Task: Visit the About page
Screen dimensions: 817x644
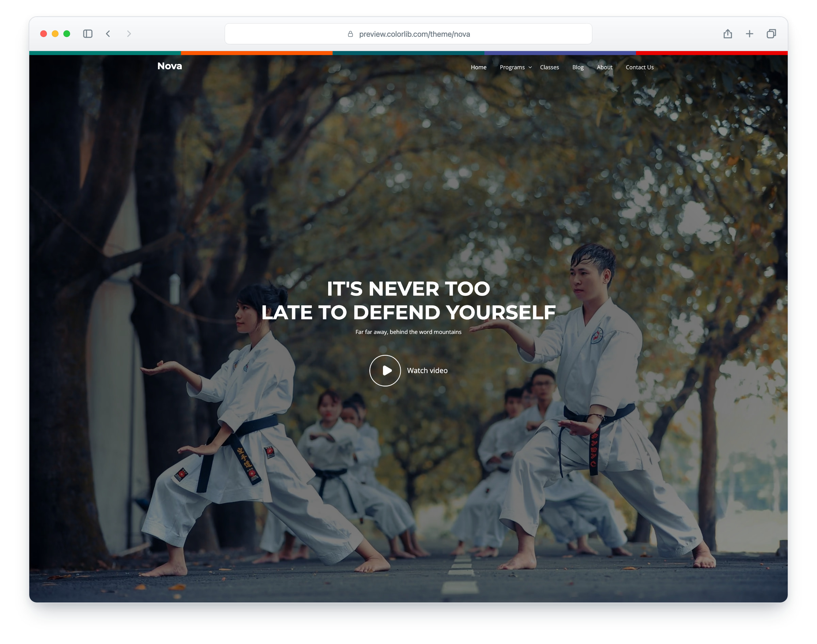Action: pyautogui.click(x=604, y=67)
